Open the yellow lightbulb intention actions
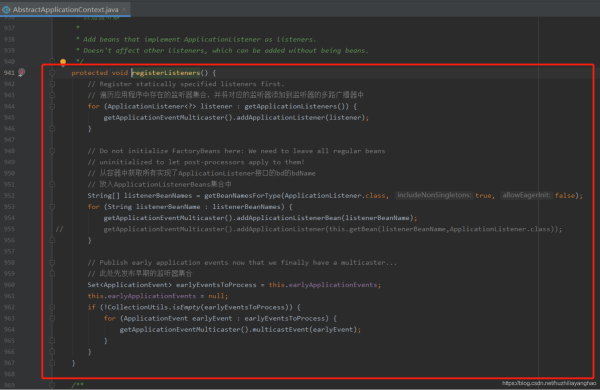The image size is (600, 390). (x=63, y=62)
